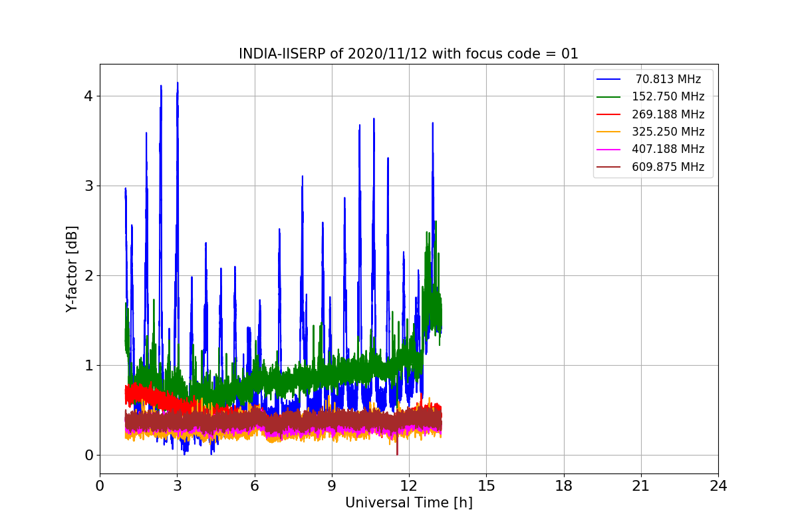Click x-axis tick label 0
Screen dimensions: 798x532
(100, 485)
